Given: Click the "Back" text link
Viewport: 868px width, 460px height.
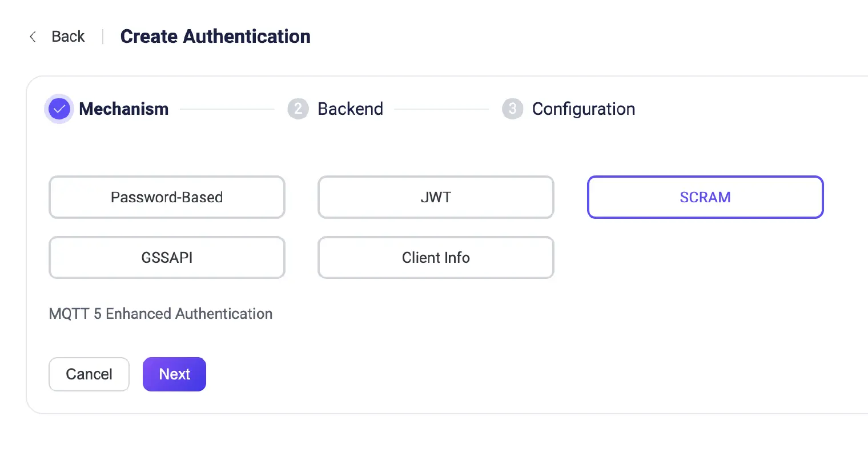Looking at the screenshot, I should tap(68, 37).
